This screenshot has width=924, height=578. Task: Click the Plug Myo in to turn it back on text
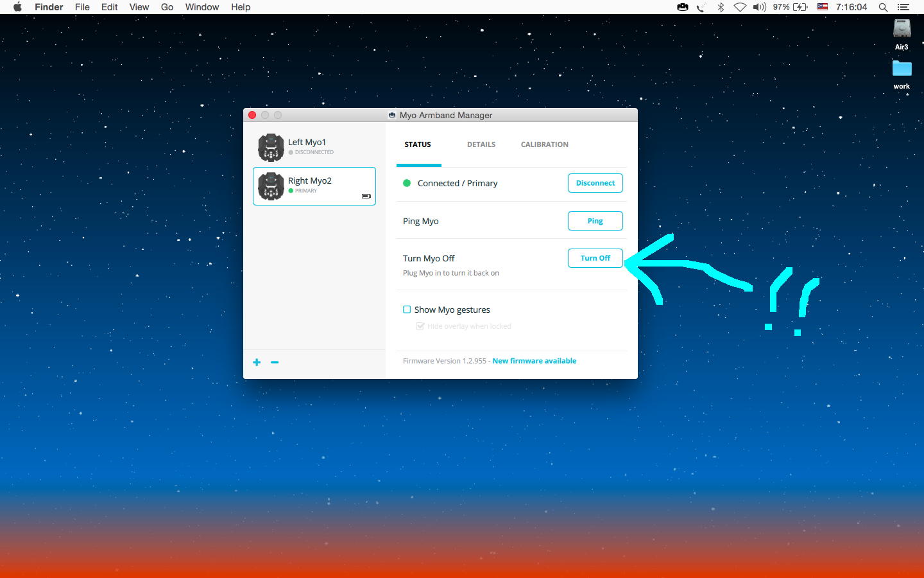(451, 273)
